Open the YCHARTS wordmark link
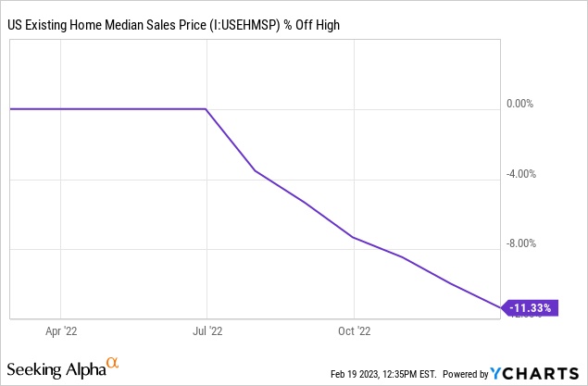Screen dimensions: 588x386 click(x=541, y=373)
